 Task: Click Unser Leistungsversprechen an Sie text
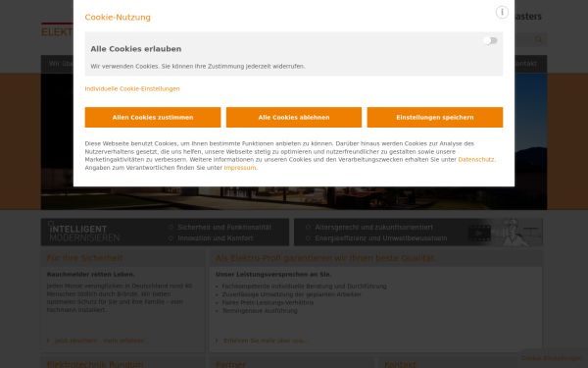(273, 275)
